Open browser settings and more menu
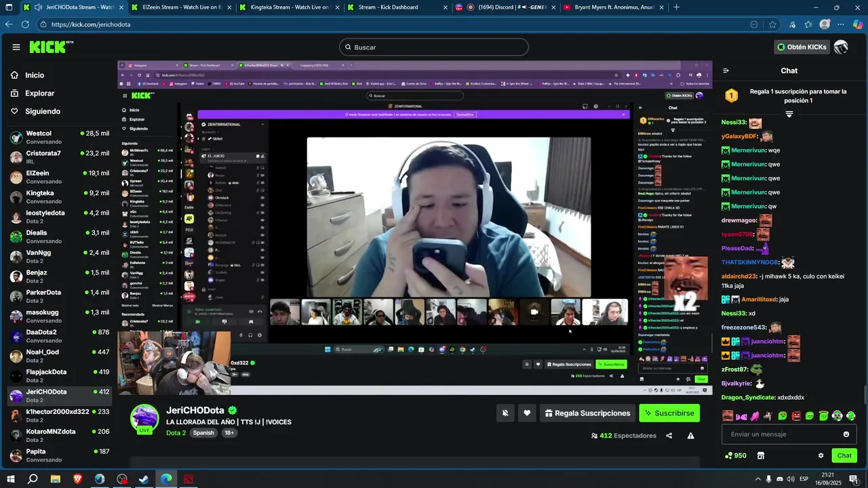This screenshot has height=488, width=868. (x=841, y=24)
